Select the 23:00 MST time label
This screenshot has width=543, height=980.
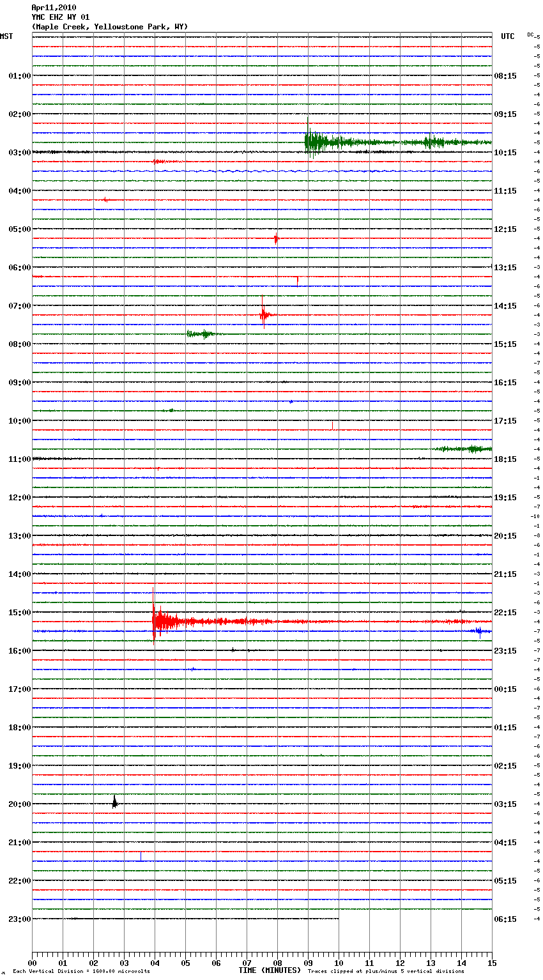click(20, 919)
